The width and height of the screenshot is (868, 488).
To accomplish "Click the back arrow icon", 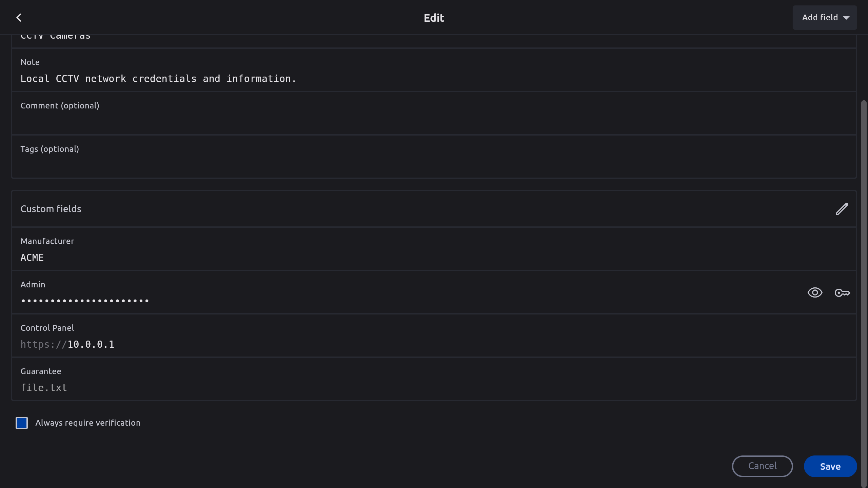I will point(19,18).
